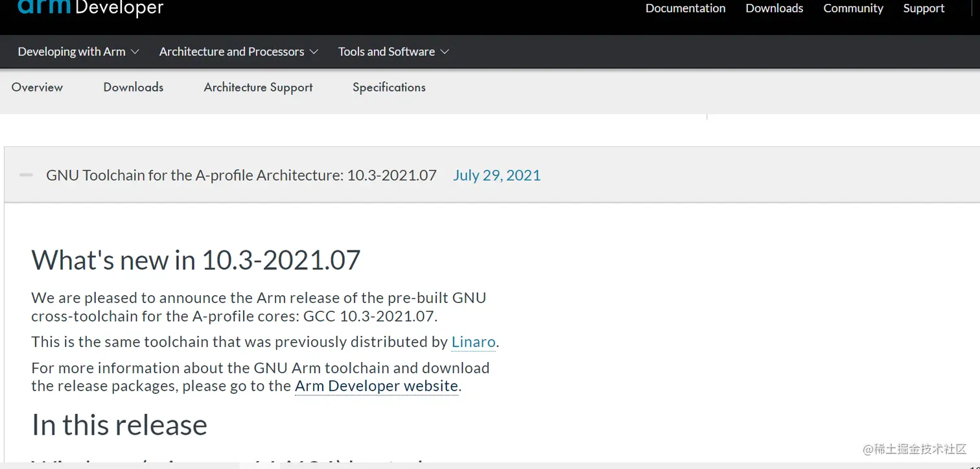The width and height of the screenshot is (980, 469).
Task: Click the "In this release" heading
Action: pos(119,425)
